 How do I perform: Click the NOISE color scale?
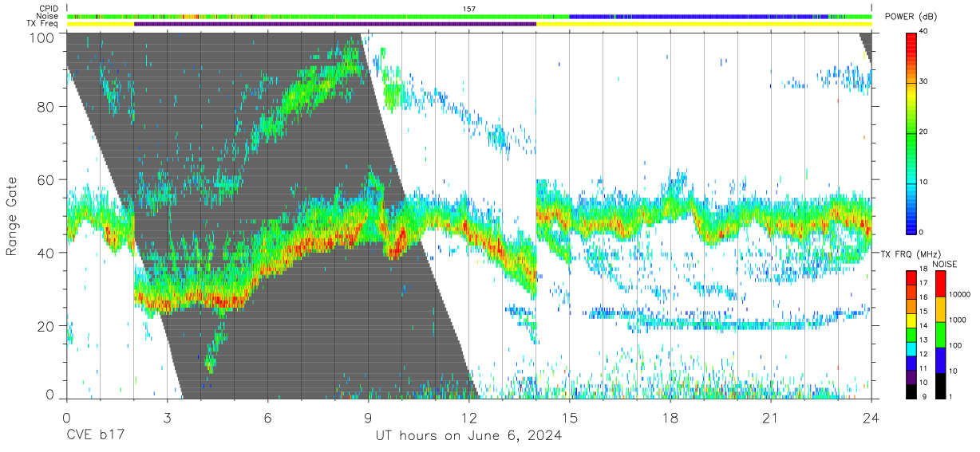pyautogui.click(x=940, y=335)
